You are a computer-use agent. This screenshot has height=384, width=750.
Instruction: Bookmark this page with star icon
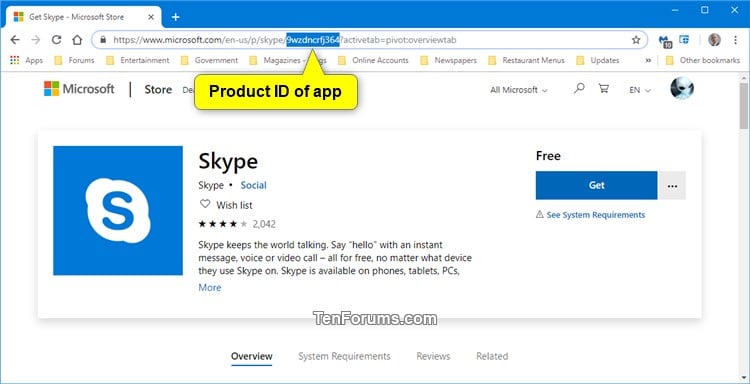636,40
